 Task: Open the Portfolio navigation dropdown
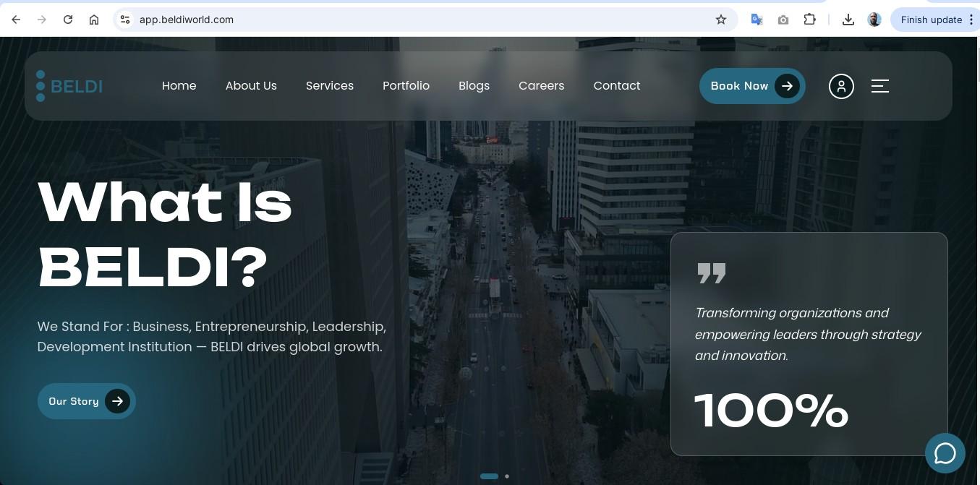click(x=406, y=85)
